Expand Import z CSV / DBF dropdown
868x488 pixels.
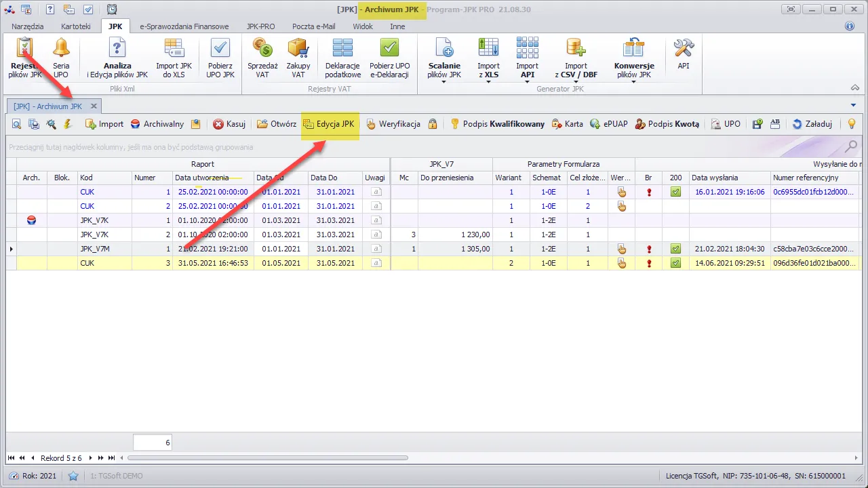[576, 81]
